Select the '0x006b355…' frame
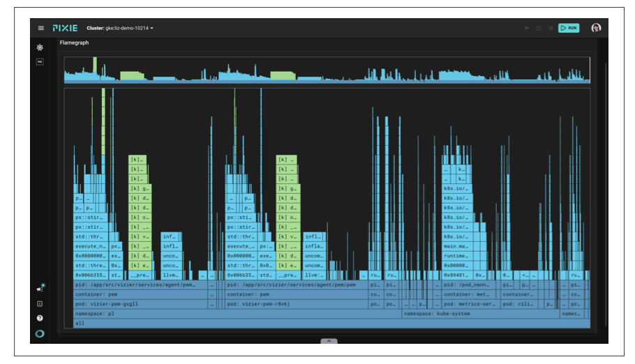Image resolution: width=635 pixels, height=364 pixels. (91, 275)
